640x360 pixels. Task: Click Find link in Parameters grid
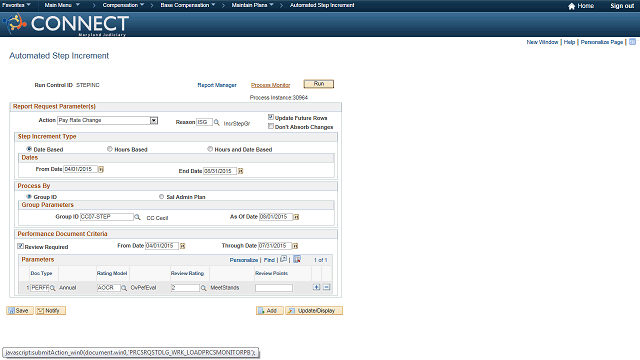point(269,260)
